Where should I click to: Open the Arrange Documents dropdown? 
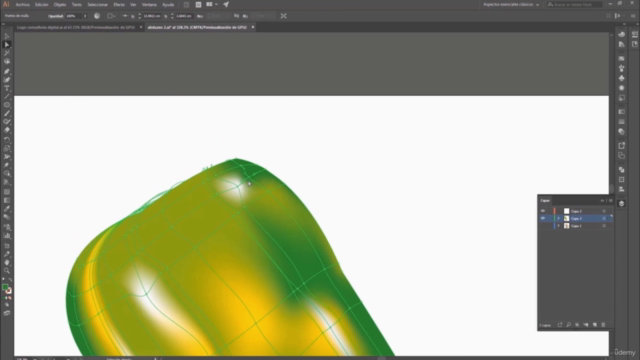(211, 4)
